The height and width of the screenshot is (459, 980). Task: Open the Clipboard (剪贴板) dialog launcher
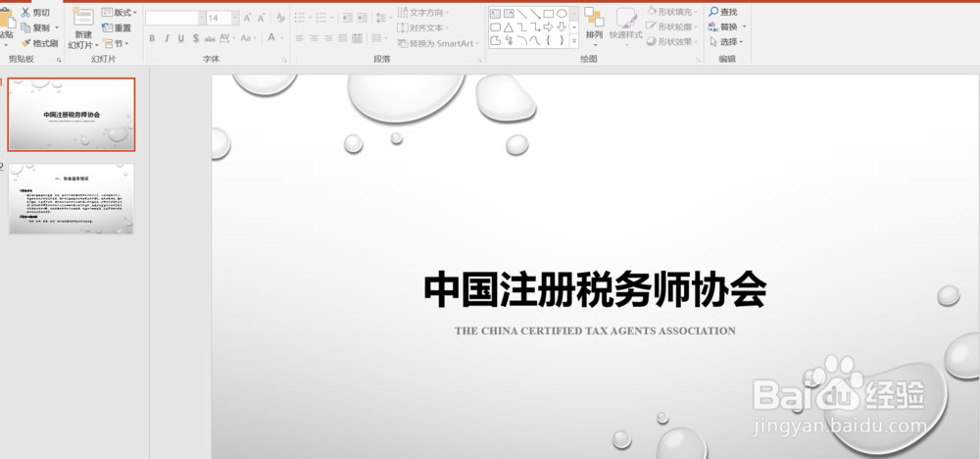[x=60, y=60]
